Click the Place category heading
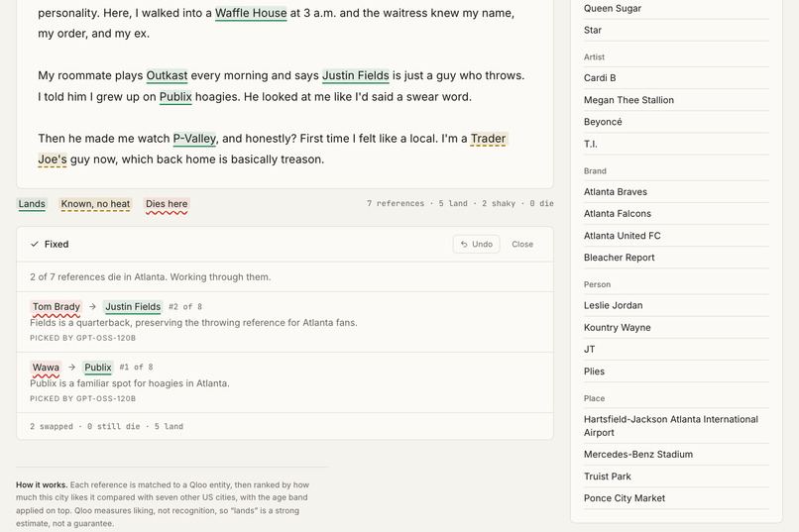Image resolution: width=799 pixels, height=532 pixels. [x=594, y=398]
